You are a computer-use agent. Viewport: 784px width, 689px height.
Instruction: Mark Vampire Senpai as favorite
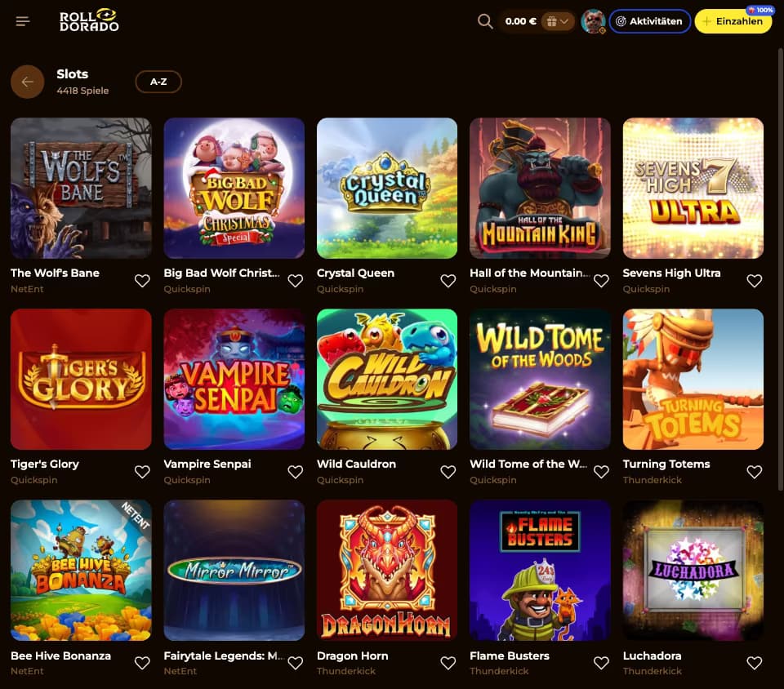tap(296, 472)
